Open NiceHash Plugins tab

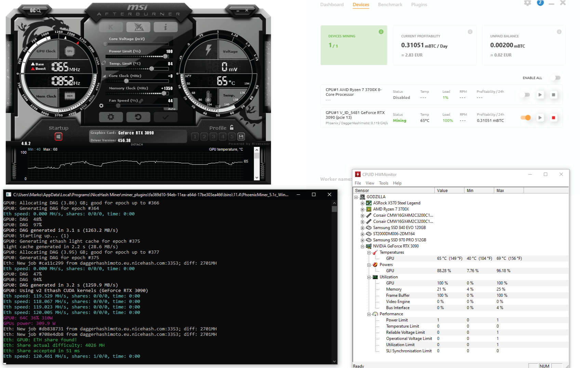[x=419, y=4]
